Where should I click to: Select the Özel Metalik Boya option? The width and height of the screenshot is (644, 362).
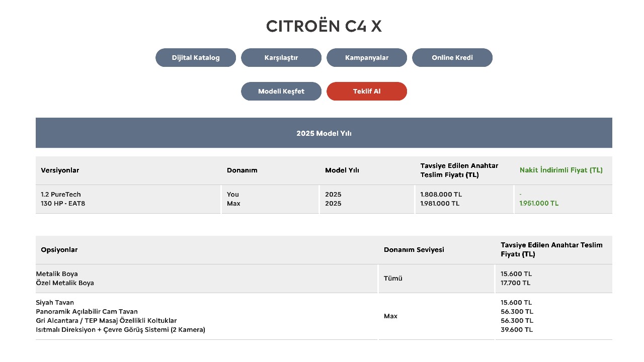click(x=65, y=283)
